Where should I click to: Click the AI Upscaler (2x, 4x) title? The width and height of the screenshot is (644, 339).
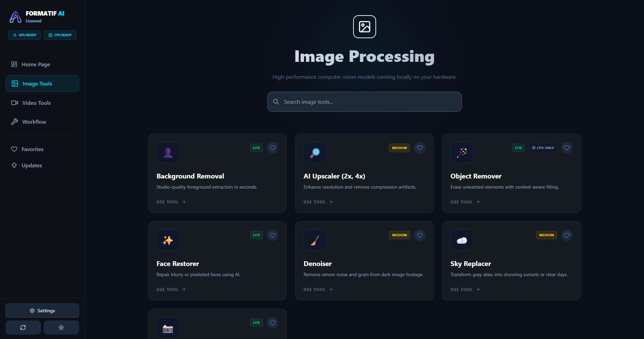[x=334, y=176]
